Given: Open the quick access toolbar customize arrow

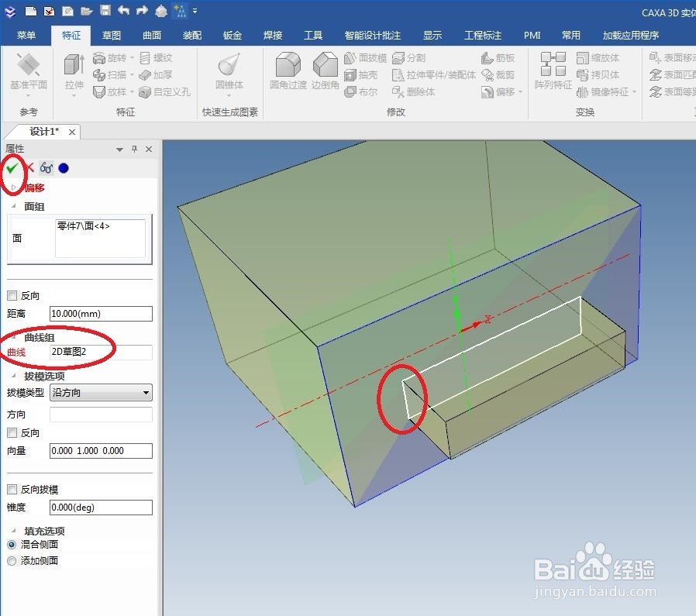Looking at the screenshot, I should (x=195, y=11).
